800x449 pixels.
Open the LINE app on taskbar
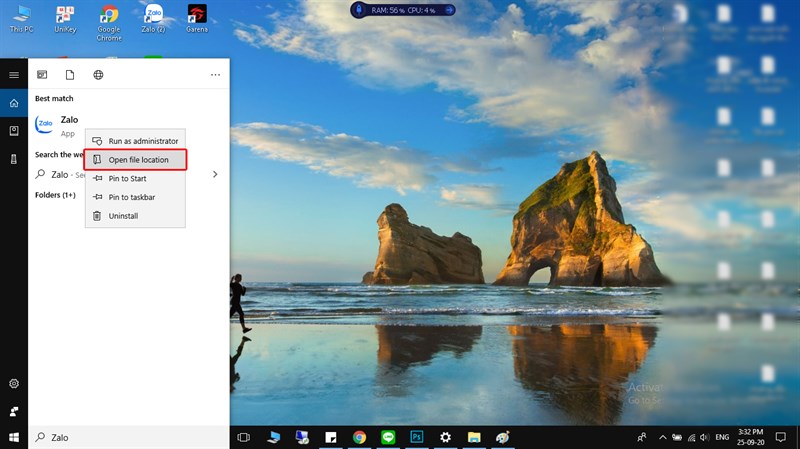pos(388,437)
